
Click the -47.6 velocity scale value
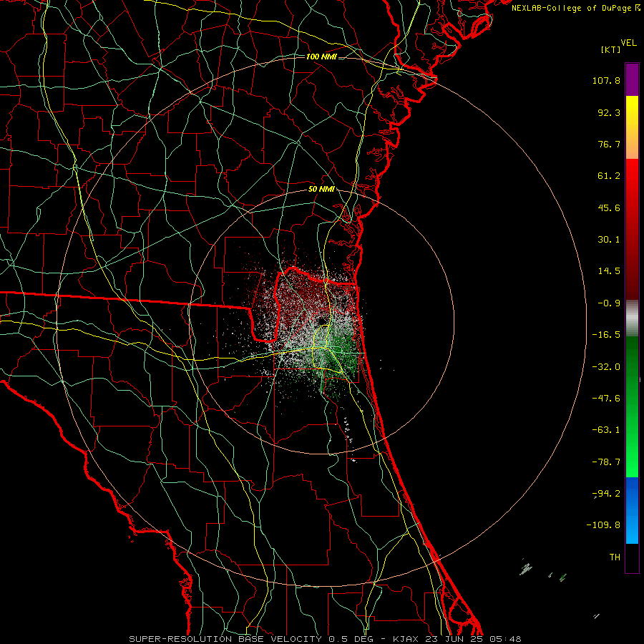(606, 399)
